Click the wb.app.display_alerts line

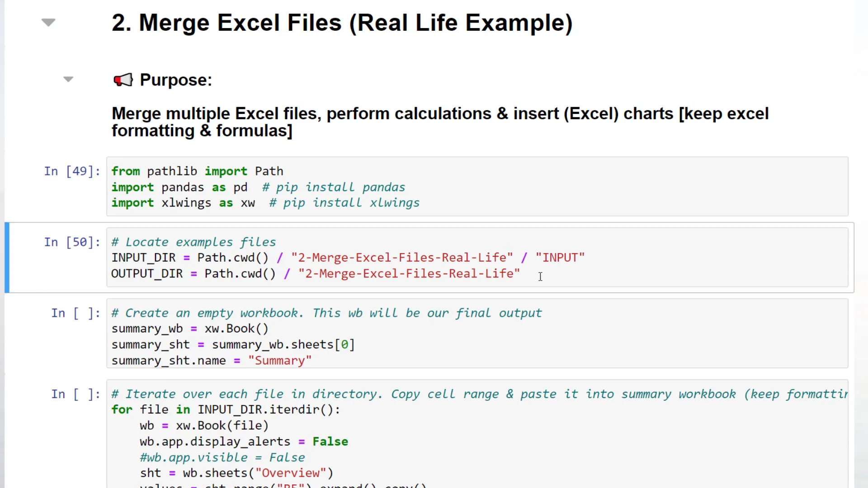244,441
